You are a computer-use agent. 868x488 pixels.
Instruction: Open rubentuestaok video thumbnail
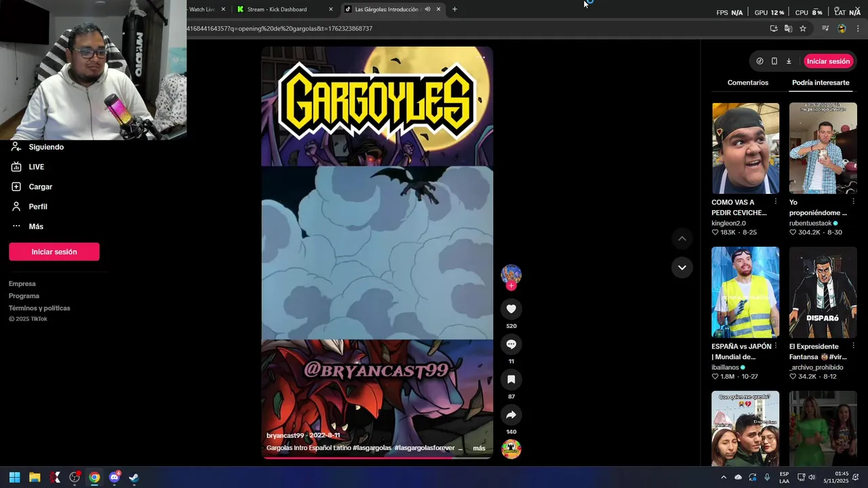(823, 148)
